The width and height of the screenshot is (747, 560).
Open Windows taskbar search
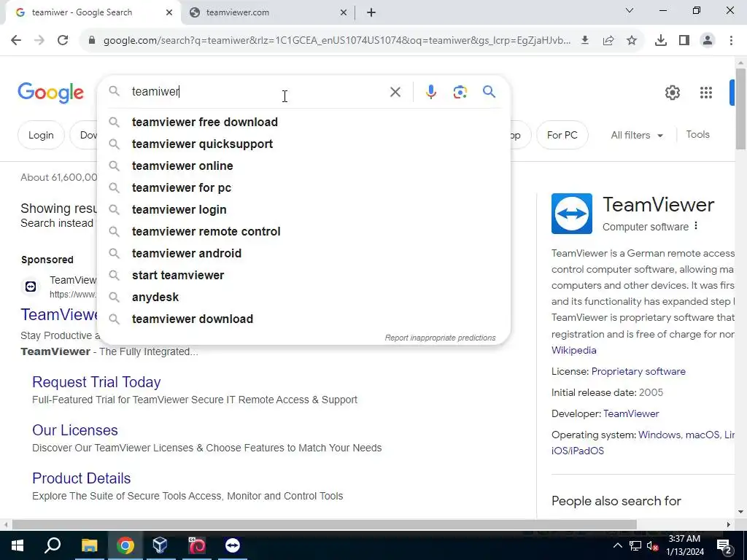(53, 545)
